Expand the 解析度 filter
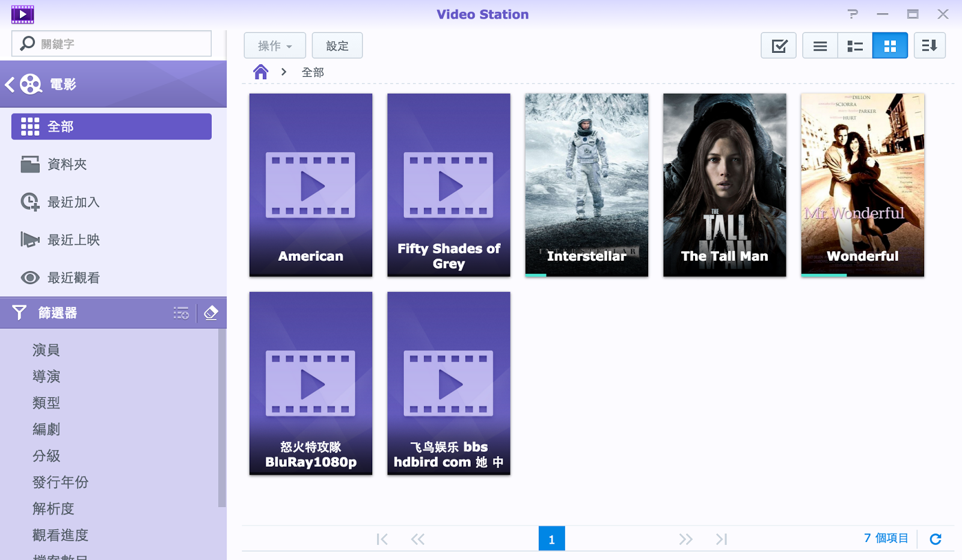962x560 pixels. (54, 509)
